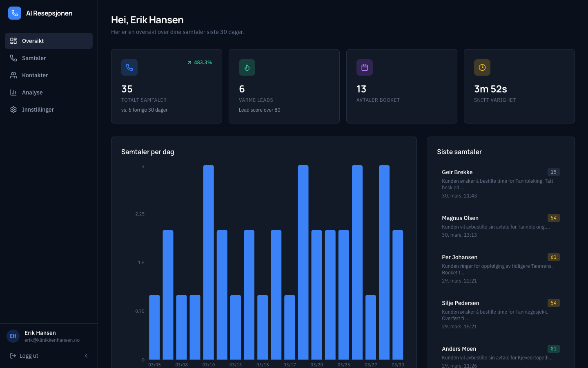Click the blue phone icon on Totalt Samtaler card
This screenshot has width=588, height=368.
(x=129, y=67)
